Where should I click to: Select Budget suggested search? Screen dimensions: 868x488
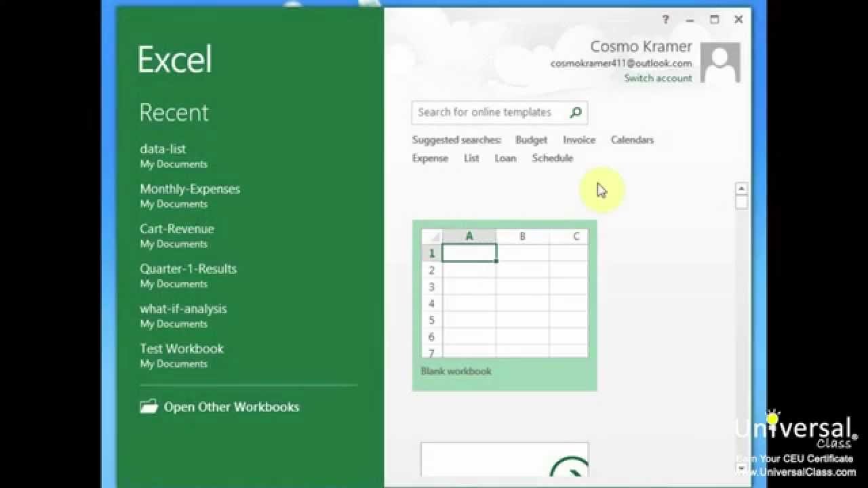pyautogui.click(x=531, y=140)
